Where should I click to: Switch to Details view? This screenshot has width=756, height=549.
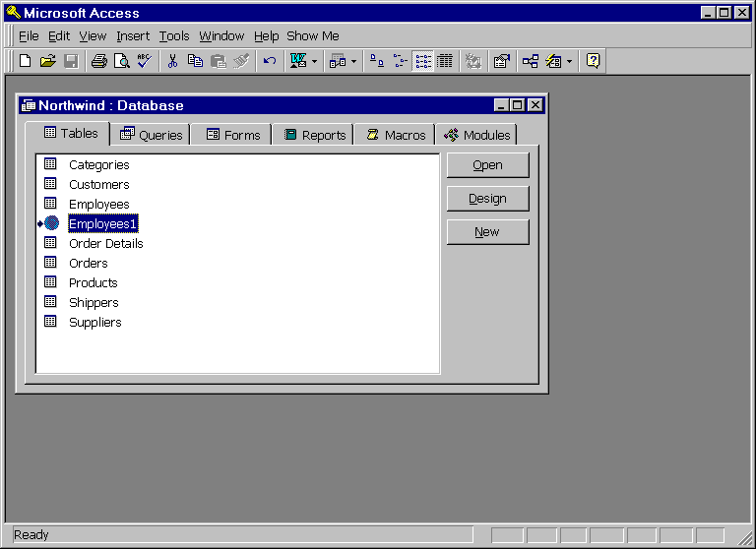pos(445,61)
